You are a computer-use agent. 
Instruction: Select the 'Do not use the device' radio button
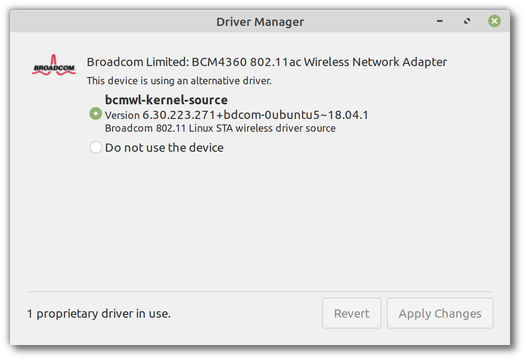pos(96,147)
